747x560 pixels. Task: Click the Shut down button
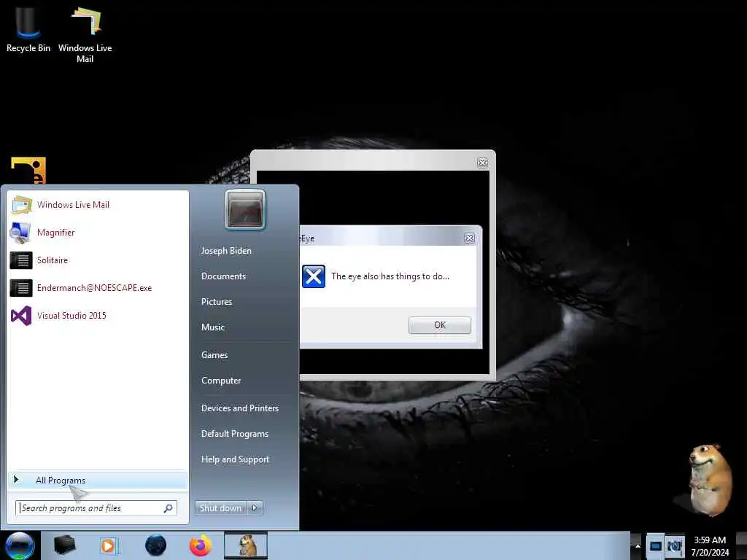tap(220, 508)
